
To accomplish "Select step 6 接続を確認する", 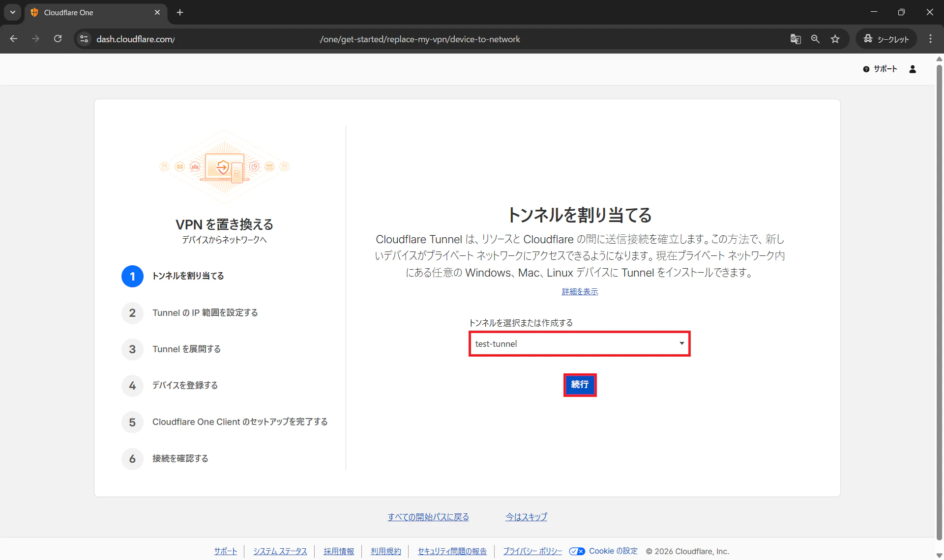I will (165, 459).
